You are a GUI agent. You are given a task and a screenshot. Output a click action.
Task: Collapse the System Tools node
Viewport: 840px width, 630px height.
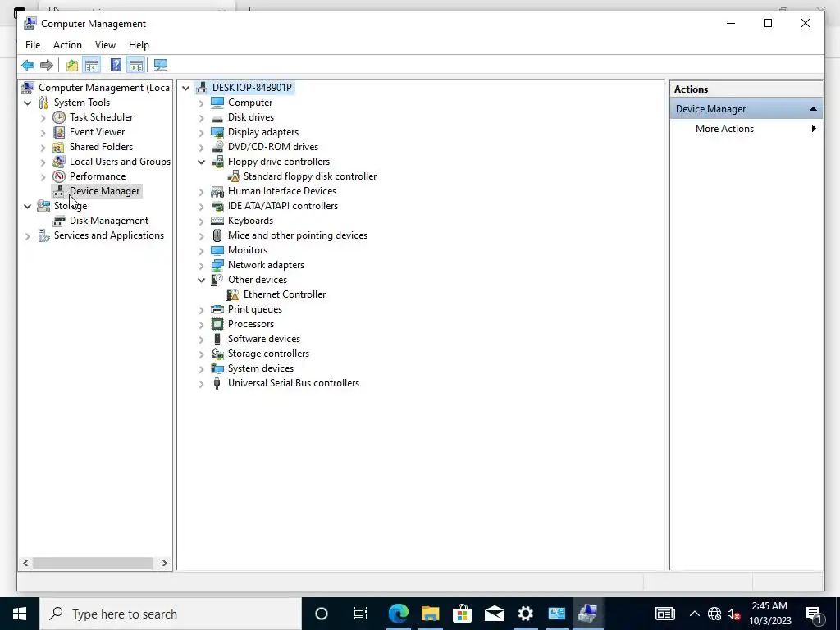28,103
